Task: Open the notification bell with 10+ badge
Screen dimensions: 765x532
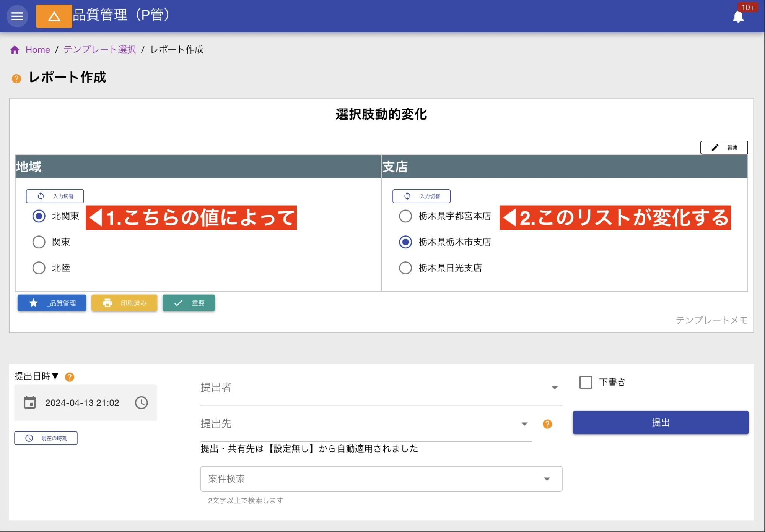Action: pyautogui.click(x=738, y=17)
